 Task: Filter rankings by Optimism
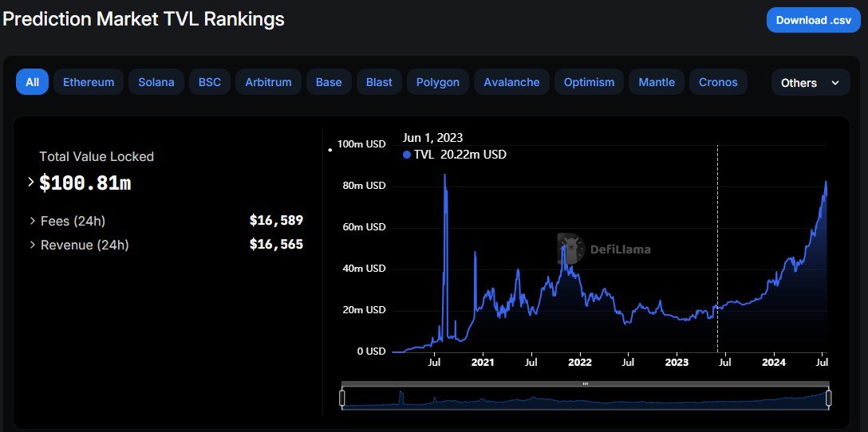pyautogui.click(x=589, y=82)
